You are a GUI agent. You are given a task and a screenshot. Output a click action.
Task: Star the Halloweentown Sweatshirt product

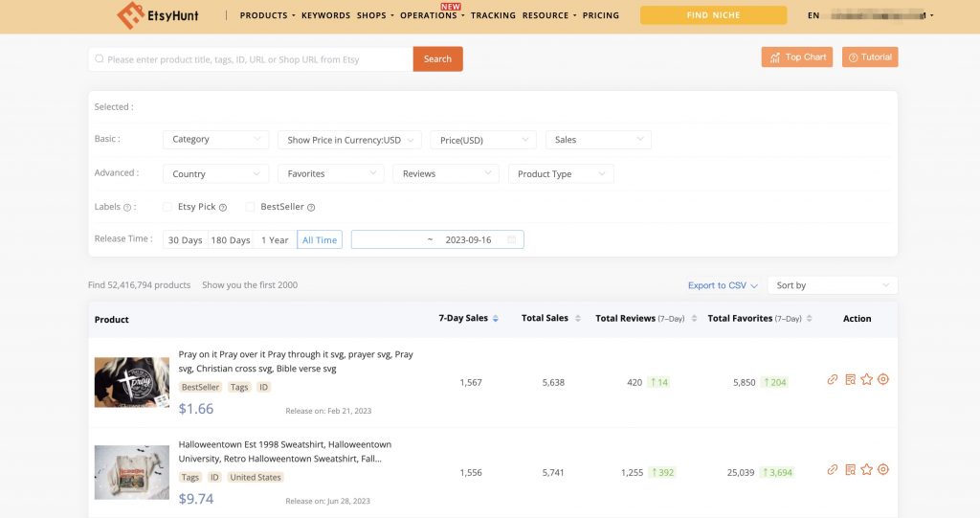(x=866, y=470)
